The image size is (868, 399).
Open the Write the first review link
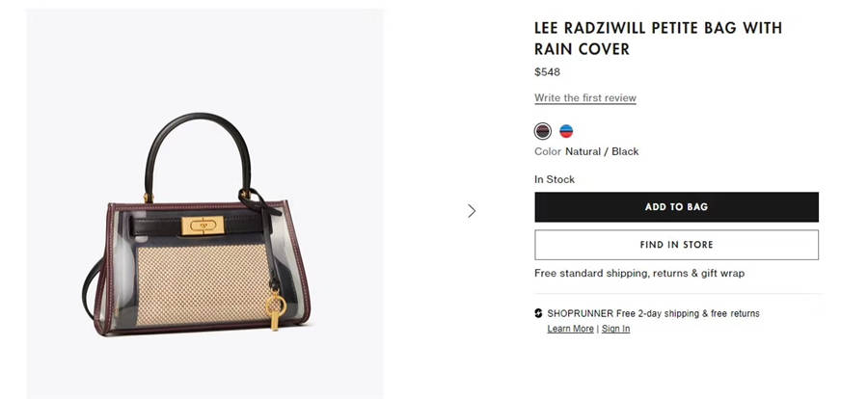click(585, 98)
